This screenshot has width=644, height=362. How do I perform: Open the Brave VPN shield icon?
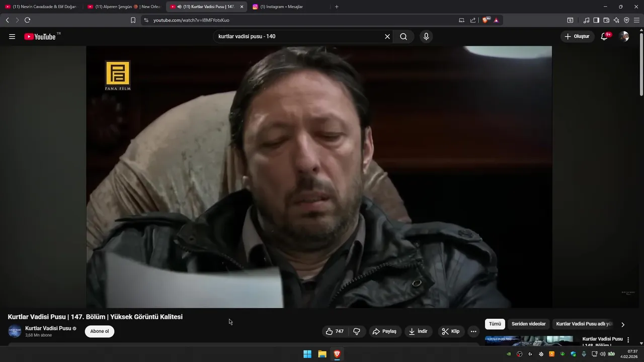pyautogui.click(x=626, y=20)
